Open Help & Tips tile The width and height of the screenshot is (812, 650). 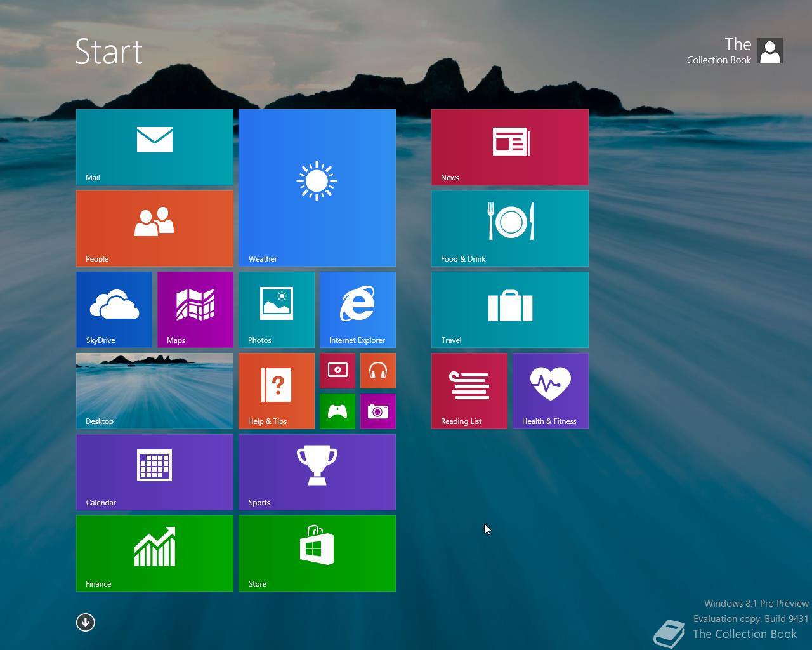(x=277, y=391)
